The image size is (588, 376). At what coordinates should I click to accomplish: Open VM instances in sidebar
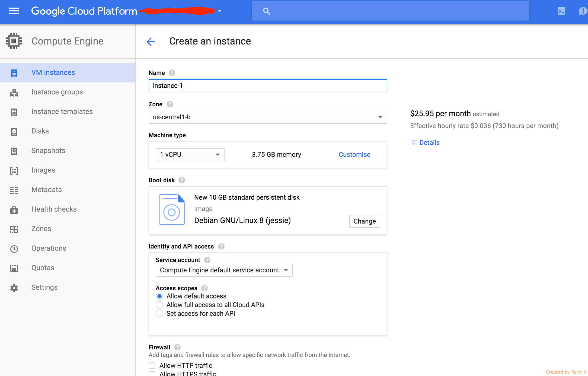click(68, 73)
